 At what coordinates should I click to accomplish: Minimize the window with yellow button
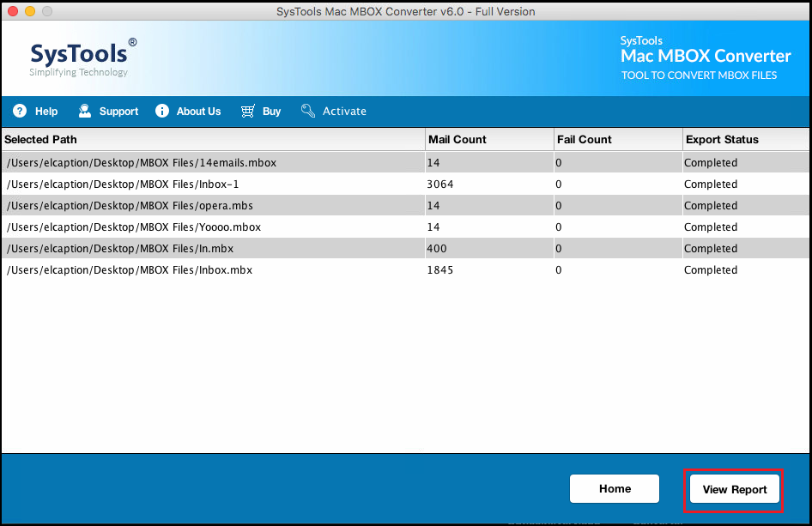(30, 11)
